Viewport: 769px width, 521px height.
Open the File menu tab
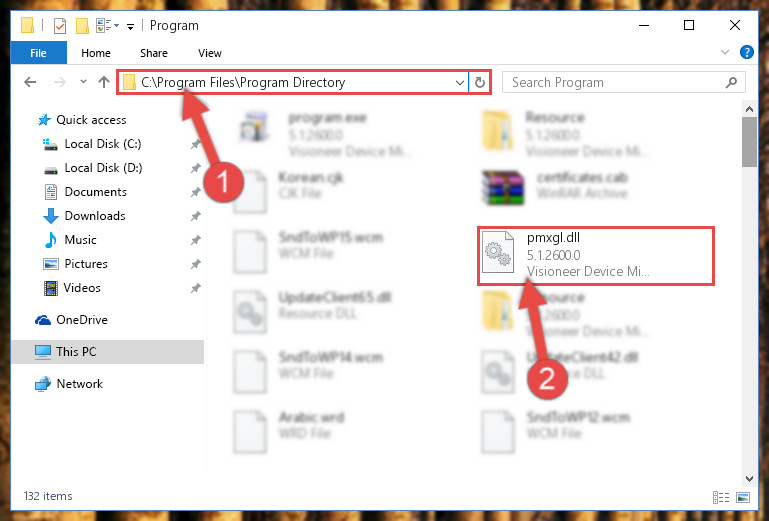click(x=38, y=52)
